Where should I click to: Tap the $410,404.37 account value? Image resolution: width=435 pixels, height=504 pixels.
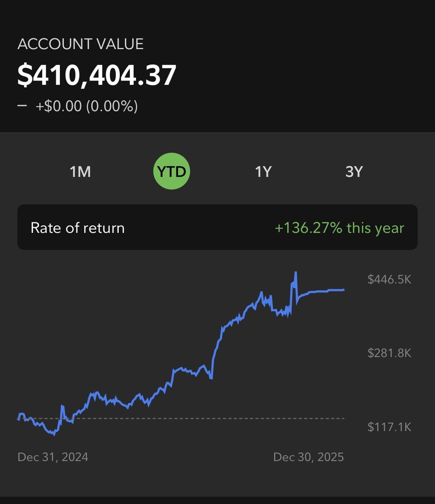[x=97, y=75]
